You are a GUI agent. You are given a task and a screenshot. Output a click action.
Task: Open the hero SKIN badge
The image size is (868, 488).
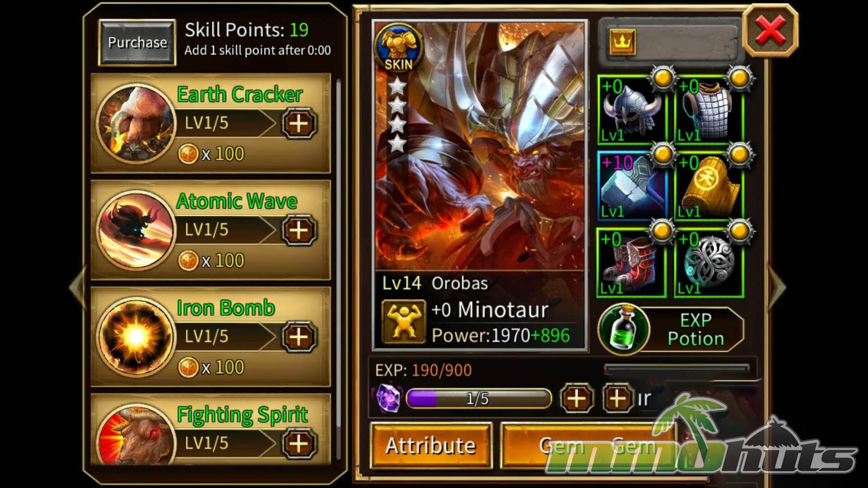pyautogui.click(x=398, y=48)
